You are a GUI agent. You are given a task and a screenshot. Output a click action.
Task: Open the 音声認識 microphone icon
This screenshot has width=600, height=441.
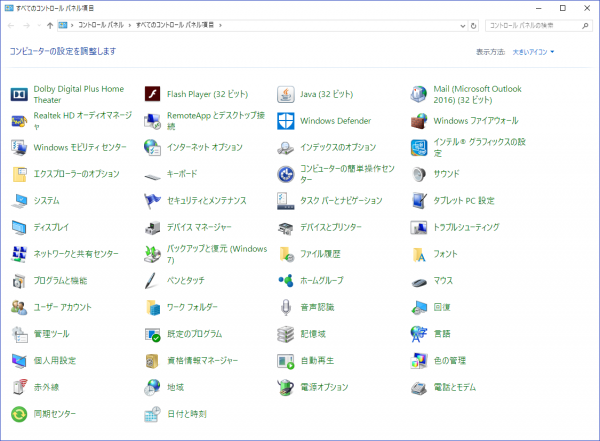coord(285,307)
